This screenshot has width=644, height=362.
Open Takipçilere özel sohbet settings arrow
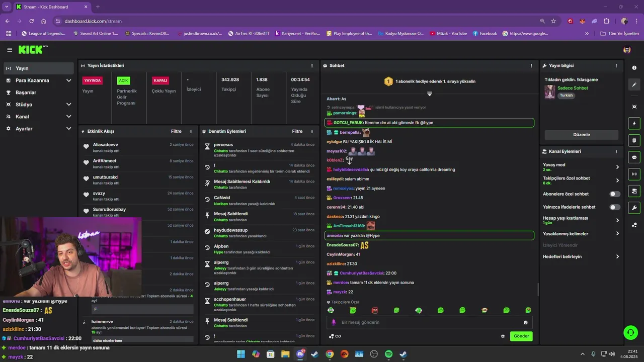pyautogui.click(x=617, y=180)
